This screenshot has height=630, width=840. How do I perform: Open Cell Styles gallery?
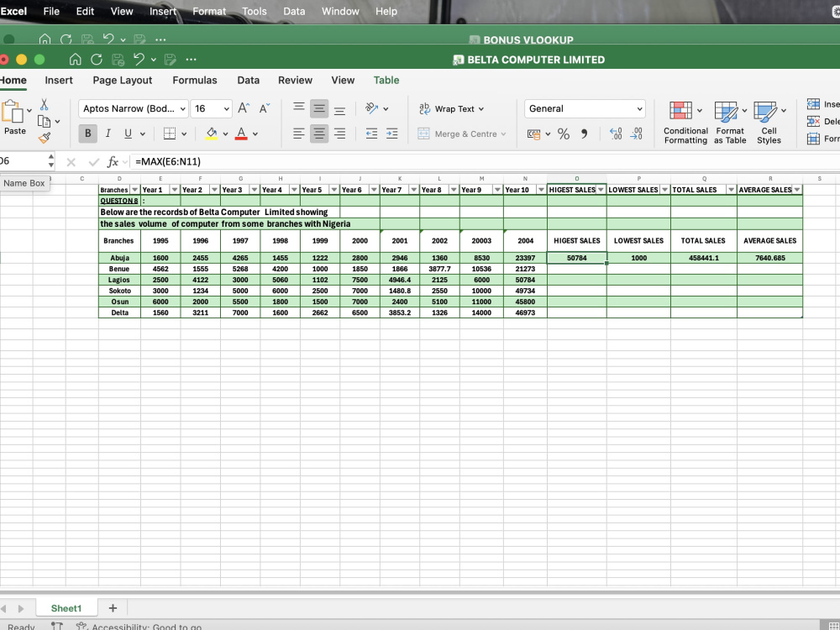(x=769, y=123)
